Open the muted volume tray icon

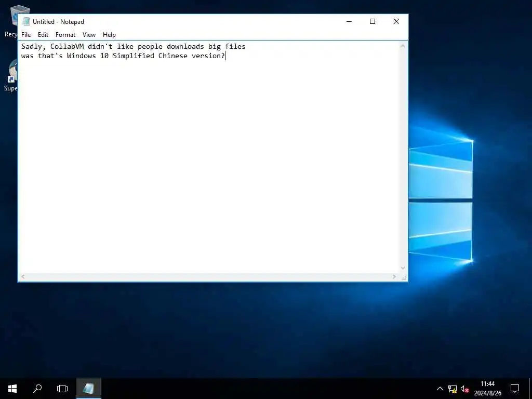click(464, 389)
